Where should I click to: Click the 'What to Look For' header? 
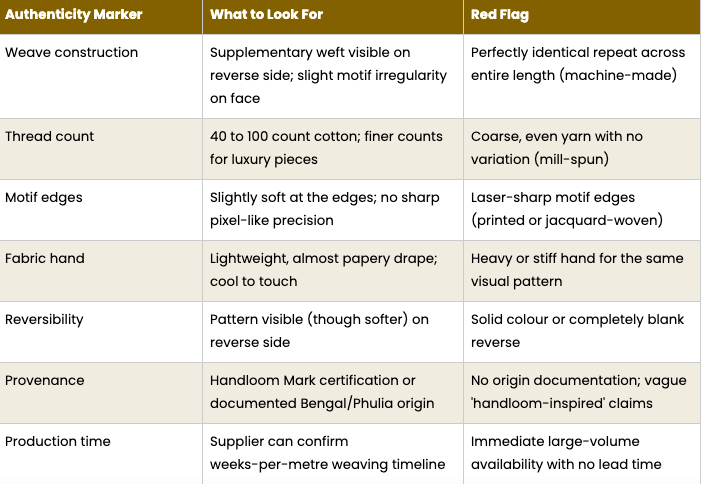point(265,15)
